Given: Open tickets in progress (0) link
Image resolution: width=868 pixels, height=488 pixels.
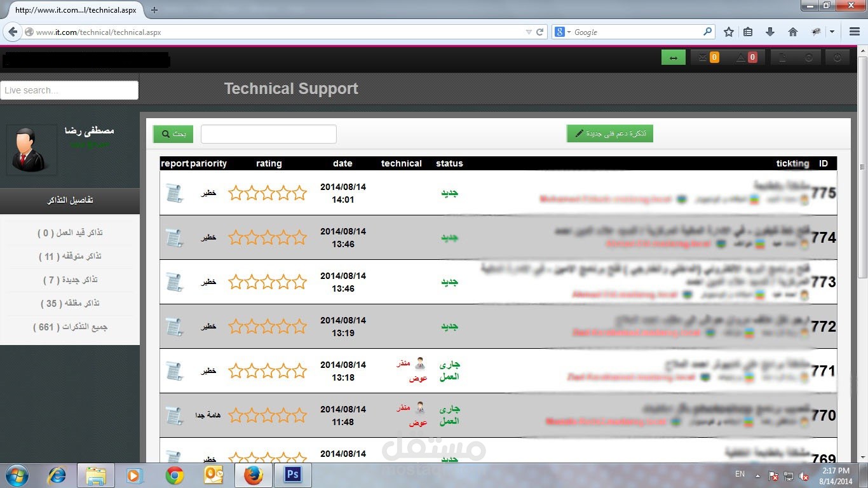Looking at the screenshot, I should pyautogui.click(x=70, y=233).
